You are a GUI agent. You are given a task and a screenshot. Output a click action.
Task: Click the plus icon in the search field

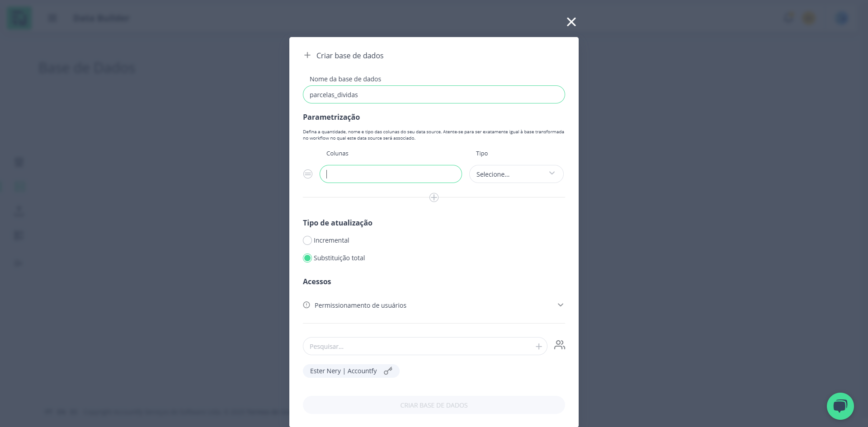539,347
